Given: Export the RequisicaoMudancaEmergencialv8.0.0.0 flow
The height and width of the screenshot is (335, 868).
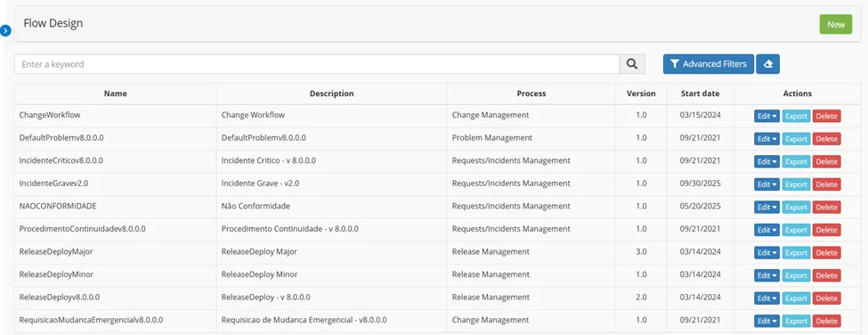Looking at the screenshot, I should (x=797, y=321).
